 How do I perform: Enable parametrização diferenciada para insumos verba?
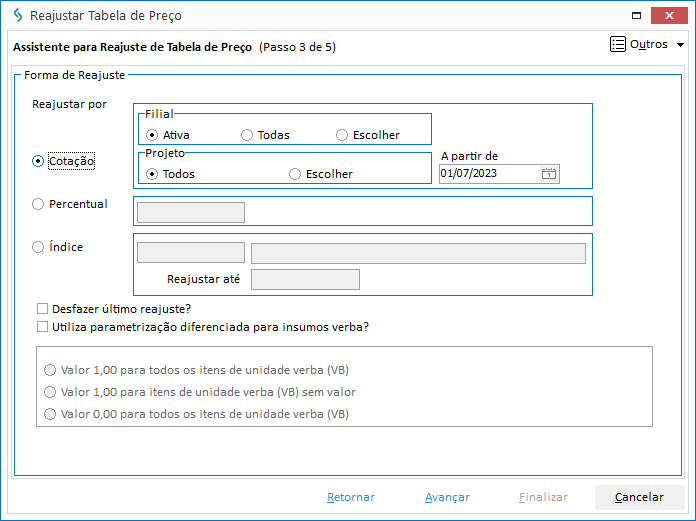(x=42, y=327)
